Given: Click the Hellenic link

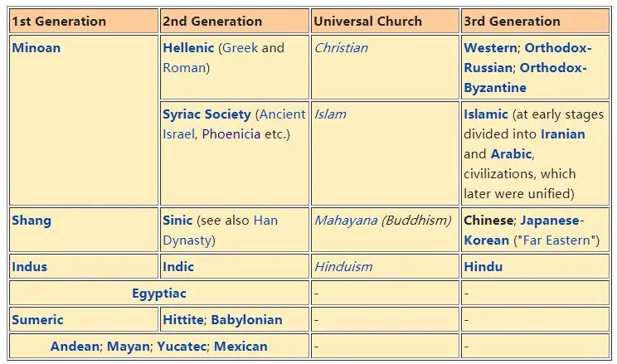Looking at the screenshot, I should 189,48.
